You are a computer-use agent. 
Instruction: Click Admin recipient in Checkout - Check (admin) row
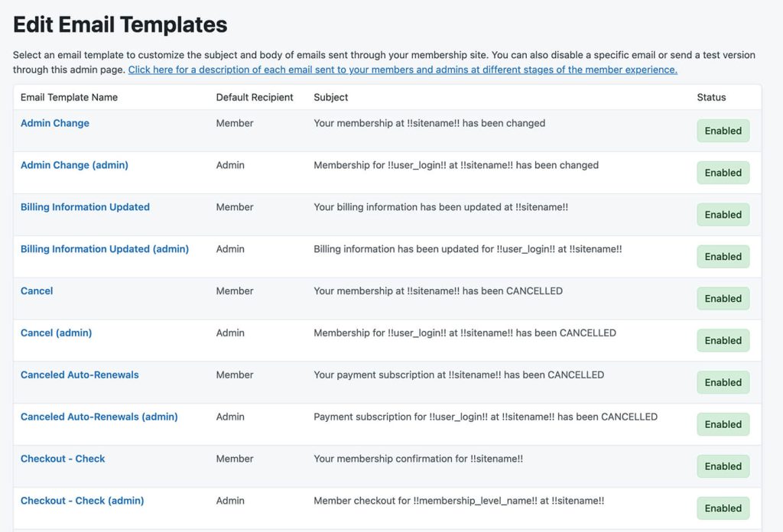pos(230,501)
